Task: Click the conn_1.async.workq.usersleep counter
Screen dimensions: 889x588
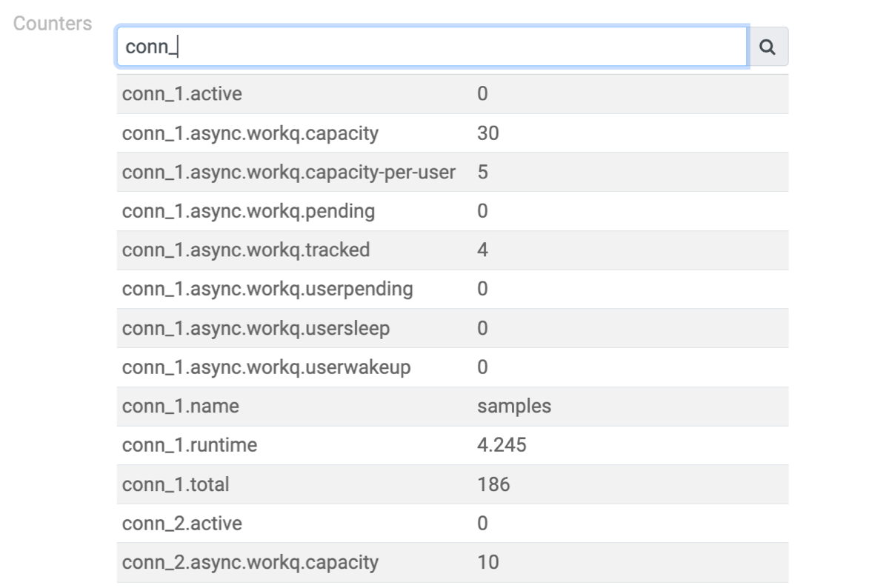Action: [x=256, y=328]
